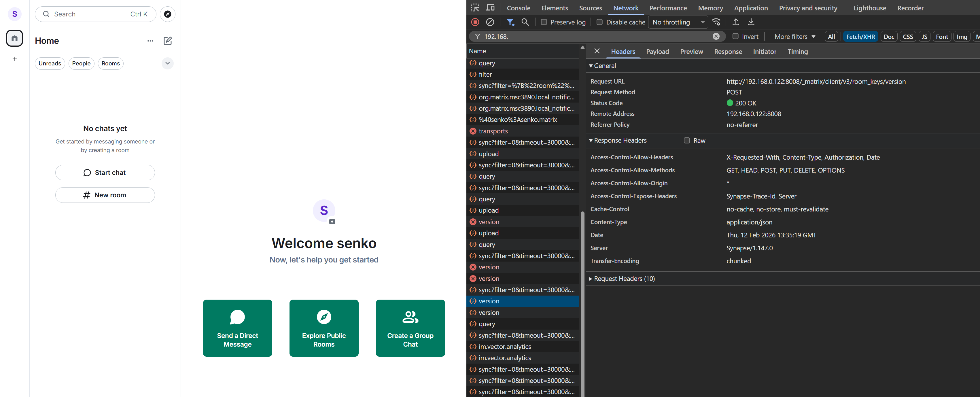The height and width of the screenshot is (397, 980).
Task: Click the export HAR download arrow icon
Action: click(751, 22)
